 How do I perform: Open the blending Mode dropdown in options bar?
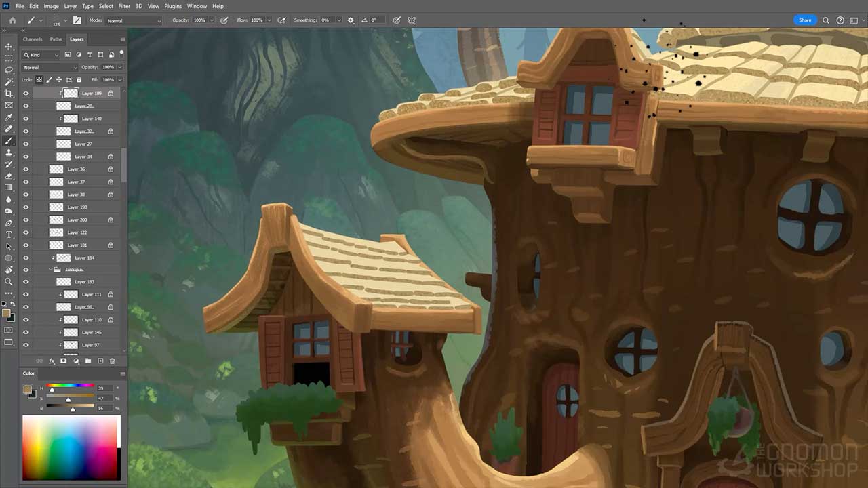(134, 20)
